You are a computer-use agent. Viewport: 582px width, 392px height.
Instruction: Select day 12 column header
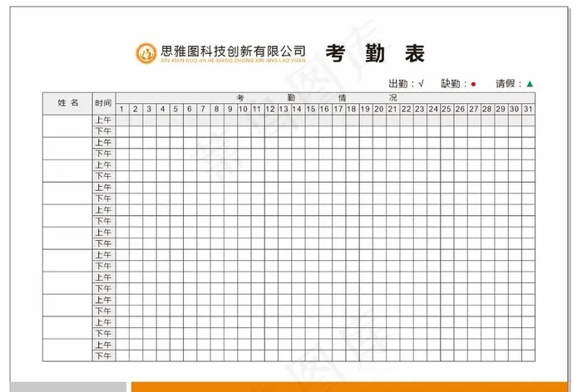click(271, 109)
